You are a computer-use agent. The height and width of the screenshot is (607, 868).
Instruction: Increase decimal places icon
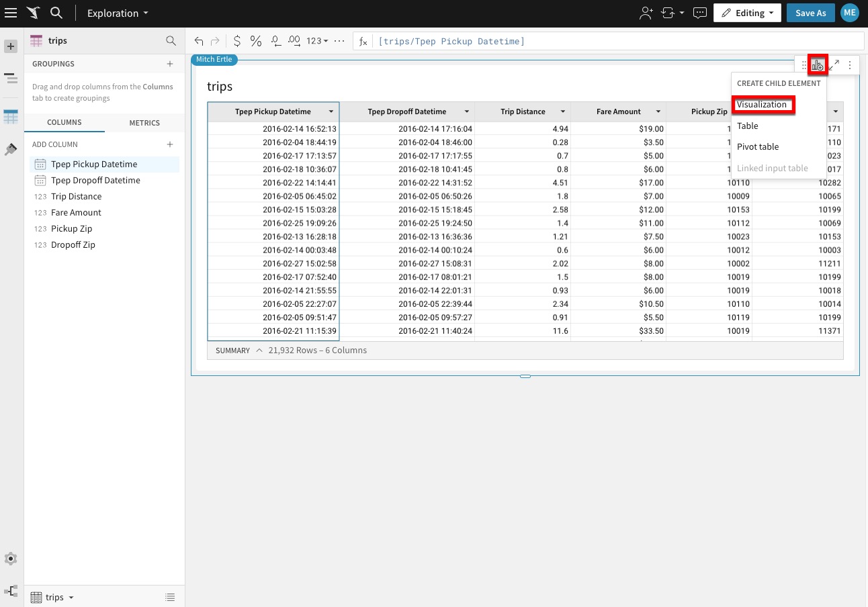tap(294, 41)
